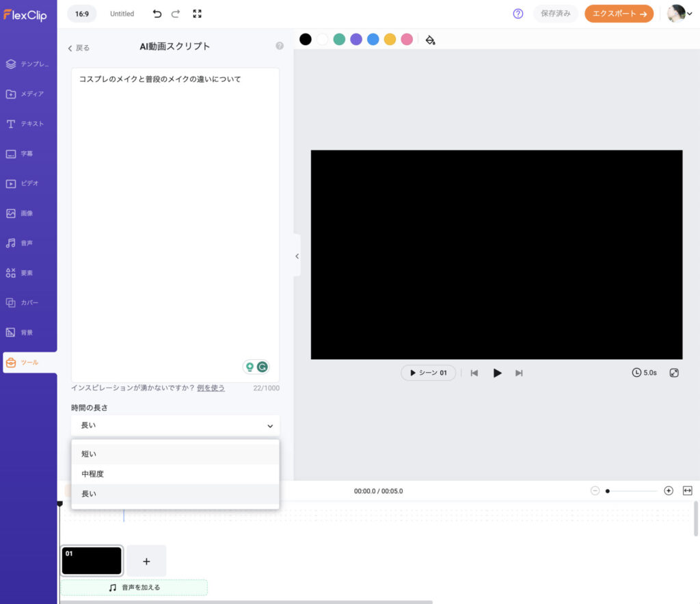Open the テンプレート tab in the sidebar

point(28,64)
